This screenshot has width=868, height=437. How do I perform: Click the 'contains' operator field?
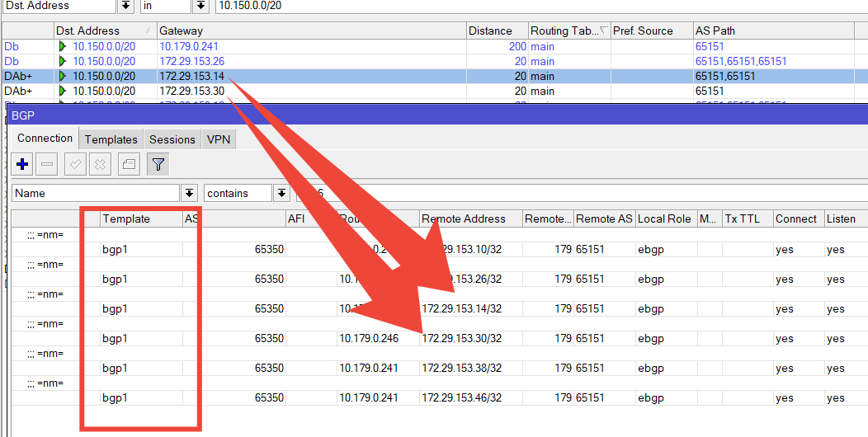tap(238, 193)
